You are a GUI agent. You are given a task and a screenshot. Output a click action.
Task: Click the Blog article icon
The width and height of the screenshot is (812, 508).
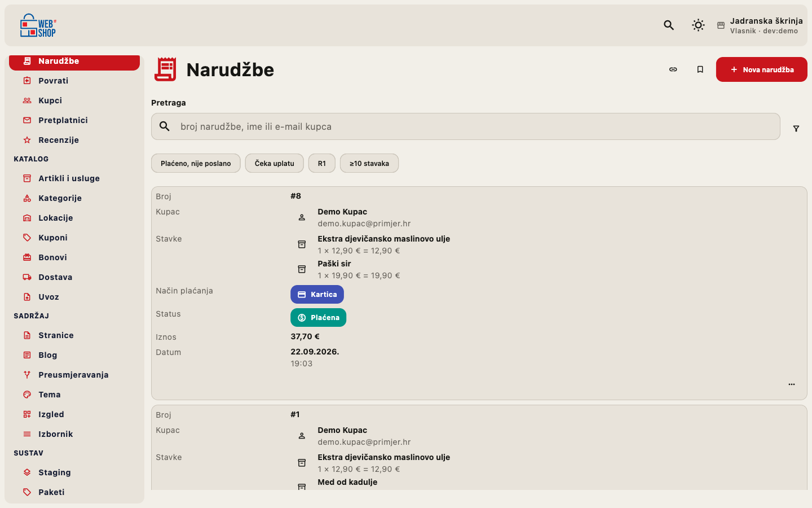point(27,355)
